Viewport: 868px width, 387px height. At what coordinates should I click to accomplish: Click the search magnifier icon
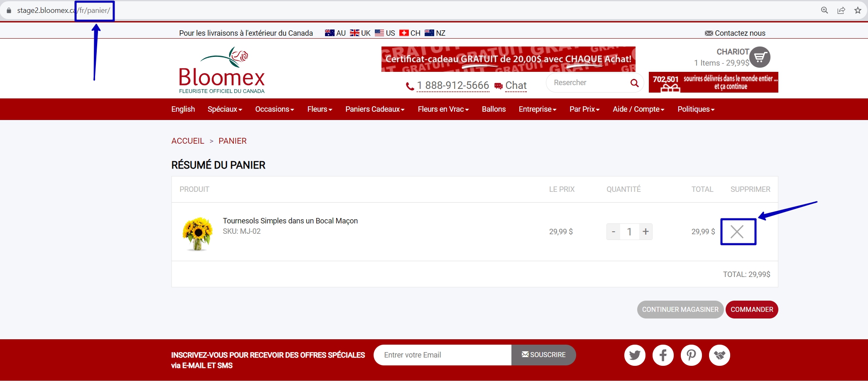pyautogui.click(x=634, y=83)
